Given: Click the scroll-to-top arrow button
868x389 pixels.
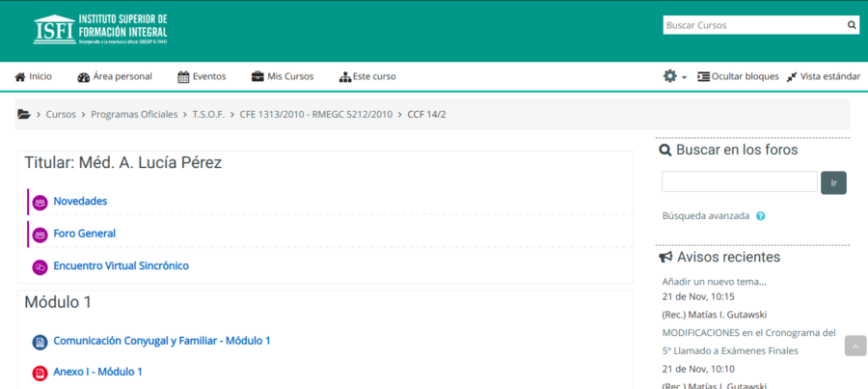Looking at the screenshot, I should pos(855,346).
